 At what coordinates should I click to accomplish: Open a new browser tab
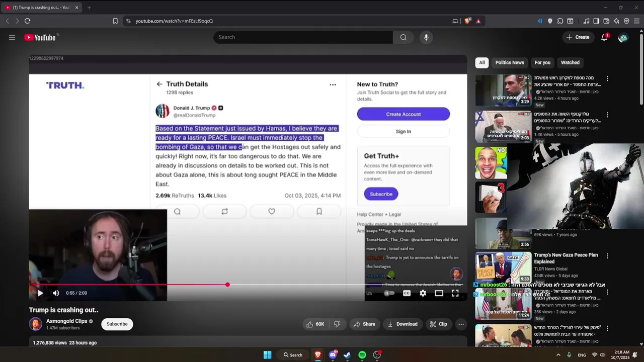pos(89,8)
